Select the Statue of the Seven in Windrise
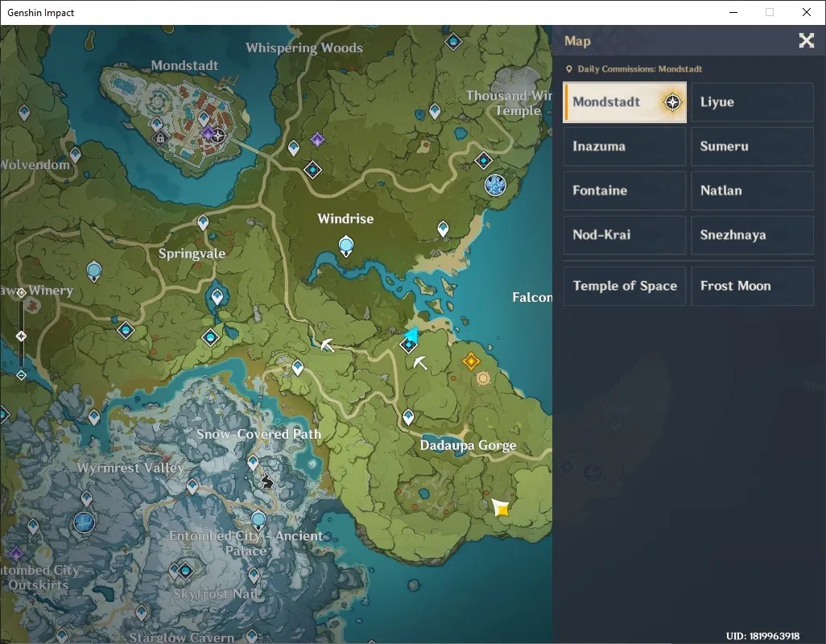Screen dimensions: 826x644 tap(346, 246)
